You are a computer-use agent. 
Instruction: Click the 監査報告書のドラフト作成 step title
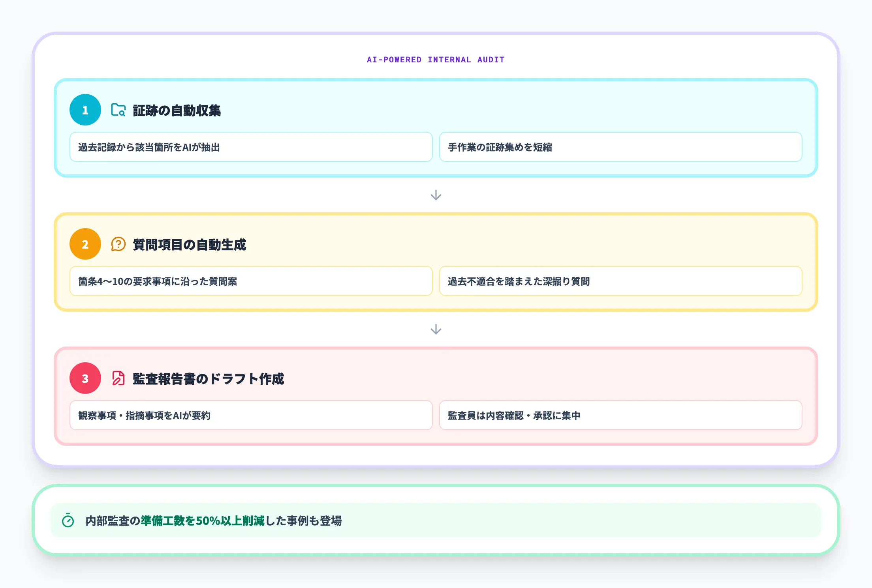coord(208,379)
